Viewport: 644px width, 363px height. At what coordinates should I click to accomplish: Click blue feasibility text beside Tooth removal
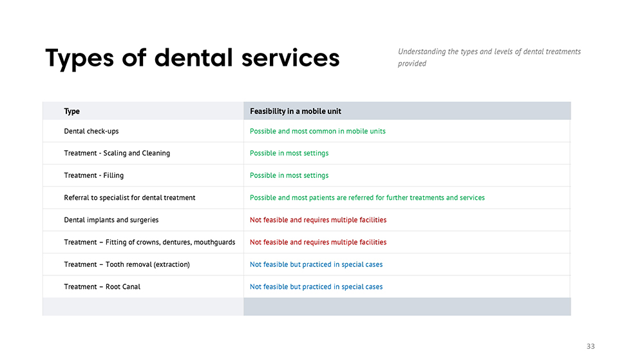[316, 264]
